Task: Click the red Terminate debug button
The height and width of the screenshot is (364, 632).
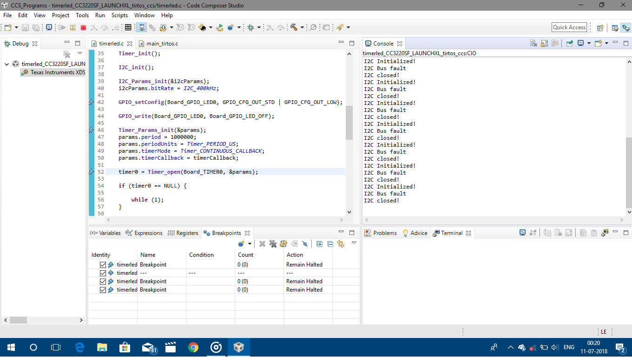Action: click(x=84, y=28)
